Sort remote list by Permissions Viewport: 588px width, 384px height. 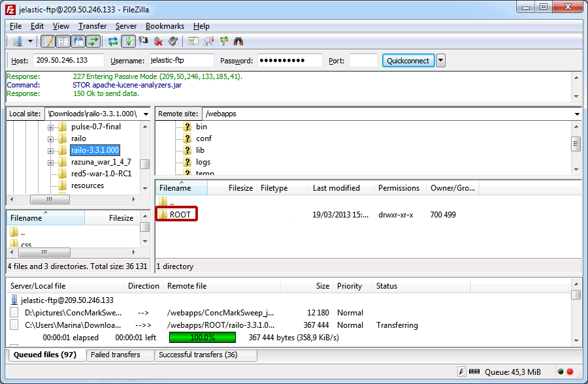click(400, 188)
